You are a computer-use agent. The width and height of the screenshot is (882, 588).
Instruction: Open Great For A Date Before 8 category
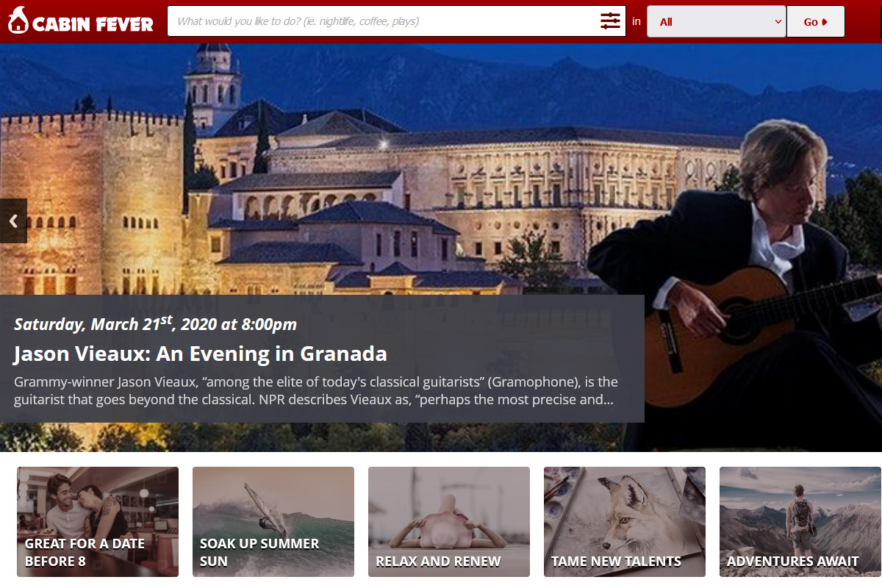tap(98, 522)
